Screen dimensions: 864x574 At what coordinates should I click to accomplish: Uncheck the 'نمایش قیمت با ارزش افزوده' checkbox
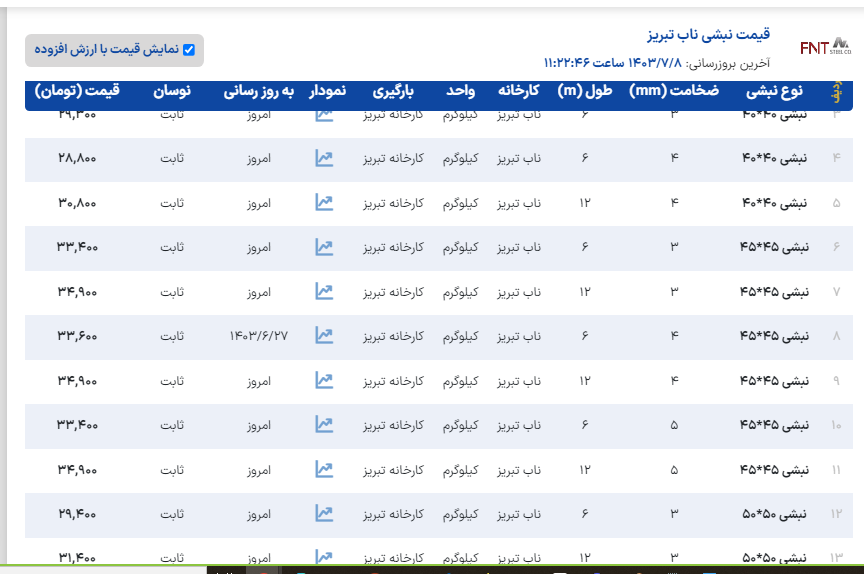[x=189, y=49]
